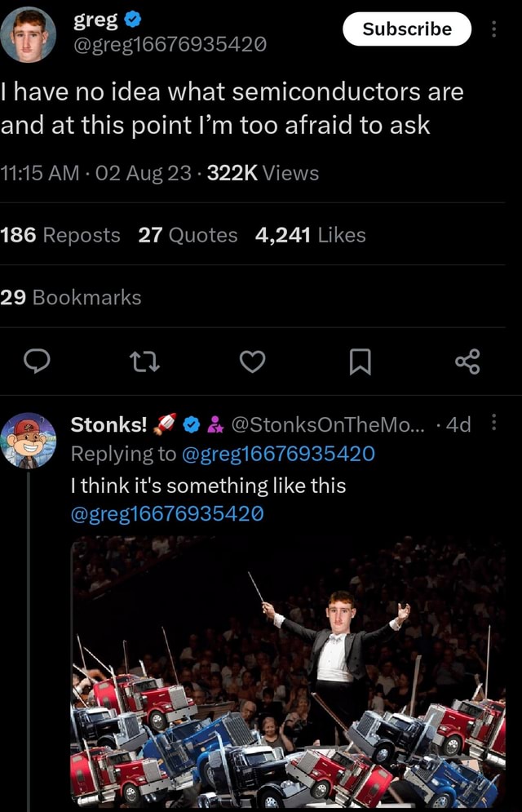
Task: Repost the tweet with the arrows icon
Action: (144, 360)
